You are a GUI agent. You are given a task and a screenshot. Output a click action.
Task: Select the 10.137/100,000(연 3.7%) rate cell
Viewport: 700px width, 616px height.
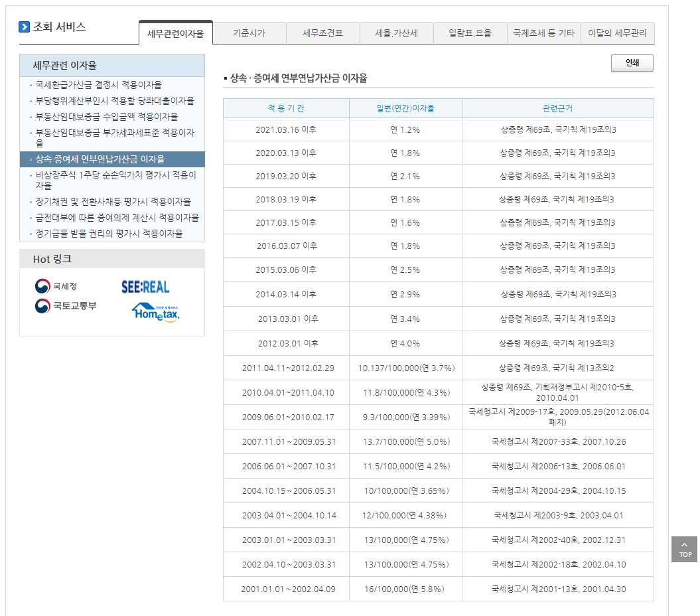(405, 368)
